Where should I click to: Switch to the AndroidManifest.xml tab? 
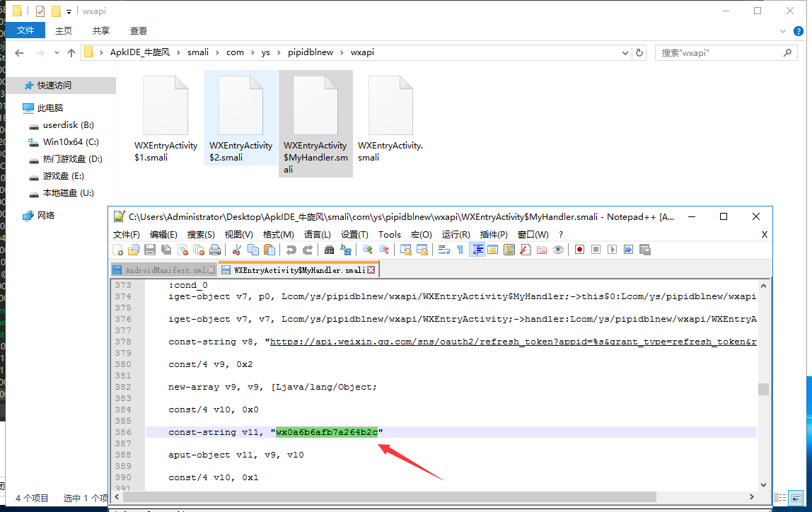coord(163,270)
